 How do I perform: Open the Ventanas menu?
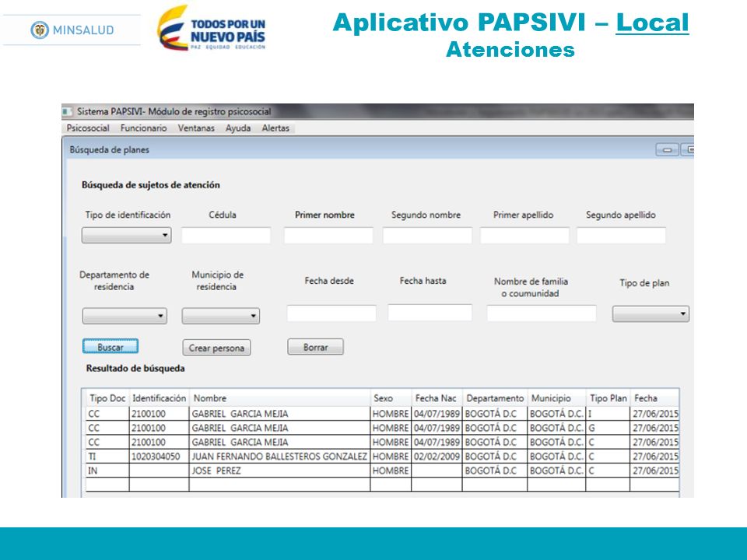click(196, 128)
